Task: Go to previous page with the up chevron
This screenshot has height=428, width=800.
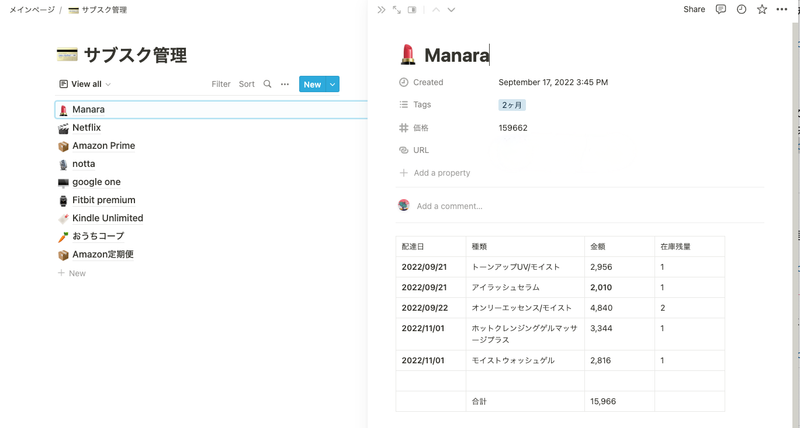Action: coord(436,10)
